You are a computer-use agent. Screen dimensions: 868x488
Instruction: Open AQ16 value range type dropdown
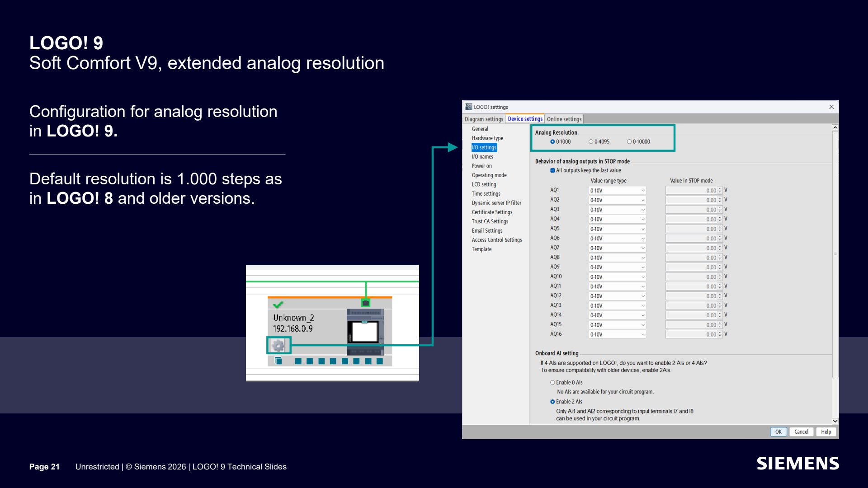coord(617,334)
